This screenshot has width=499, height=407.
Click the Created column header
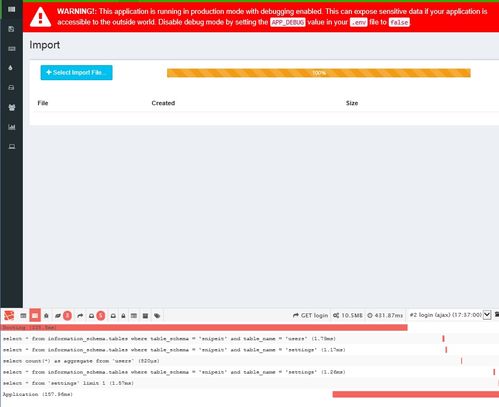[x=163, y=103]
